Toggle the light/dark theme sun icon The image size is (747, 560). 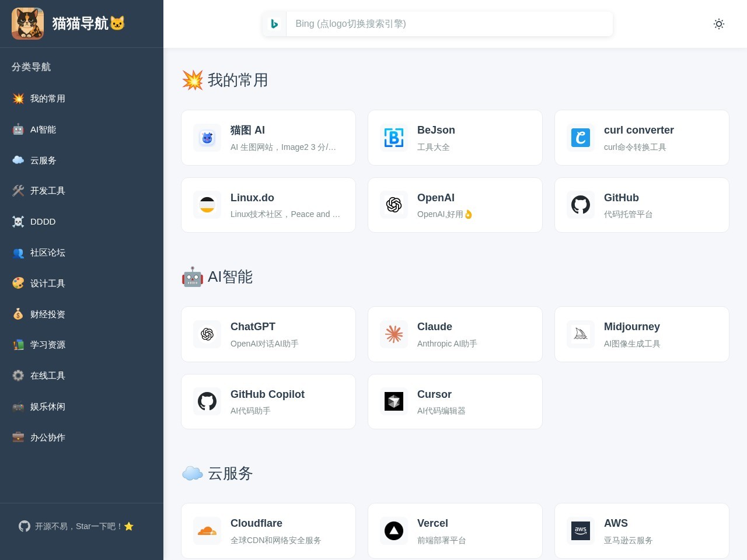[719, 24]
